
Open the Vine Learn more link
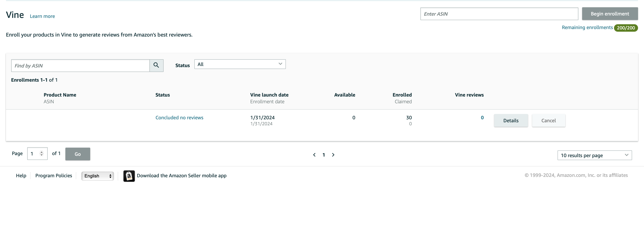click(x=42, y=16)
